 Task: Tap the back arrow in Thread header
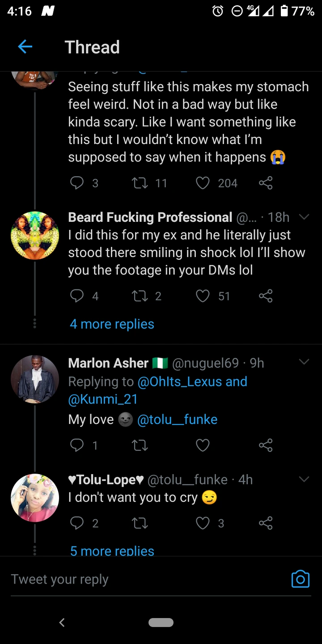click(x=25, y=47)
